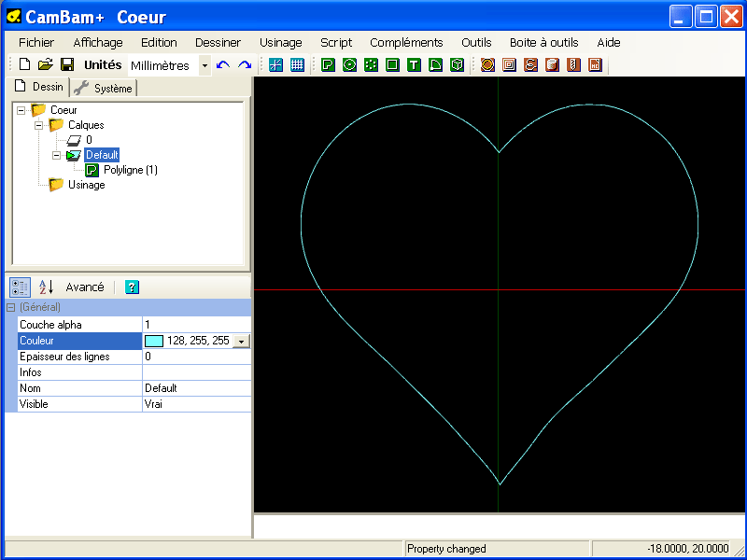Open the Millimètres units dropdown
The width and height of the screenshot is (747, 560).
tap(204, 65)
